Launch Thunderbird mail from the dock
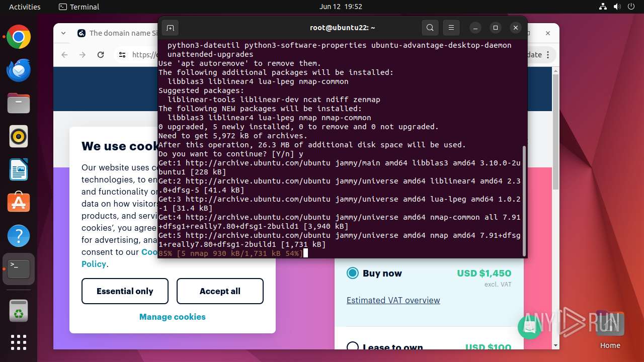This screenshot has width=644, height=362. (x=19, y=70)
